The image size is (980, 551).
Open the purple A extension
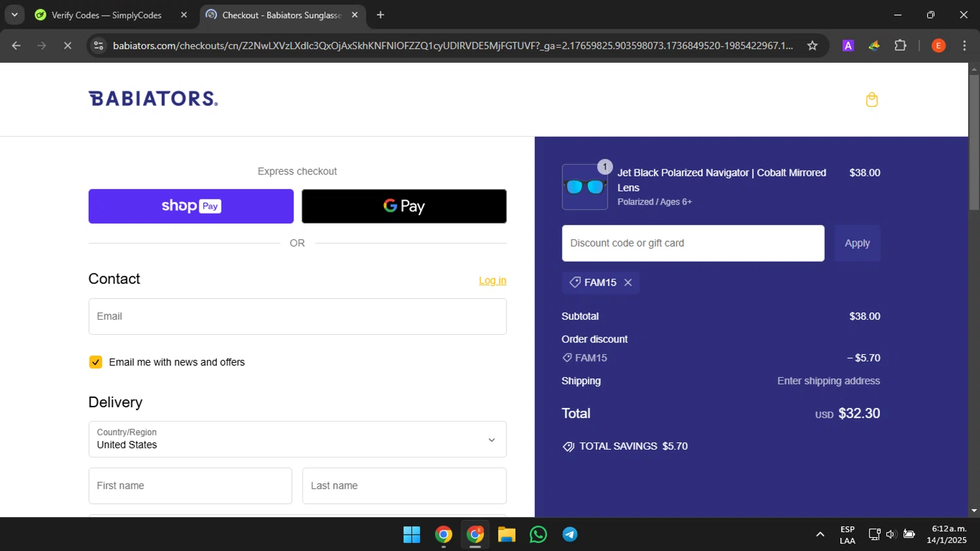point(848,46)
